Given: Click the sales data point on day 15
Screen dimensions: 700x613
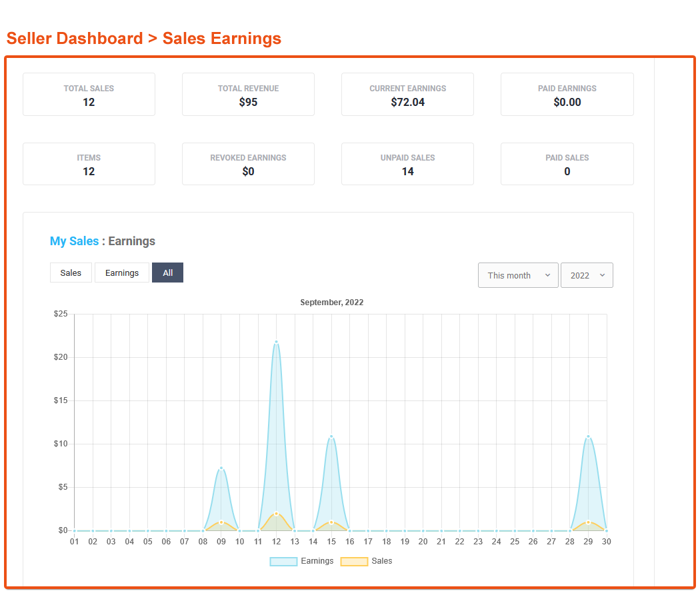Looking at the screenshot, I should pyautogui.click(x=331, y=522).
